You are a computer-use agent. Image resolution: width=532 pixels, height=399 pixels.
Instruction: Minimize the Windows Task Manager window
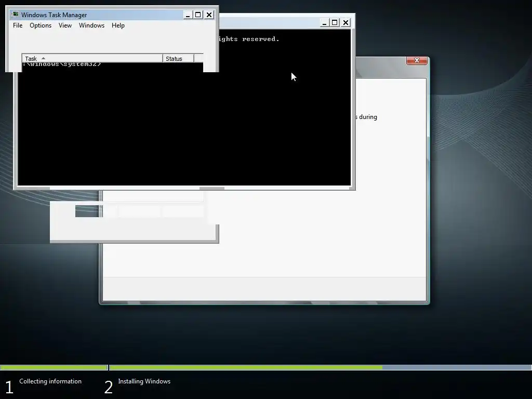coord(188,15)
